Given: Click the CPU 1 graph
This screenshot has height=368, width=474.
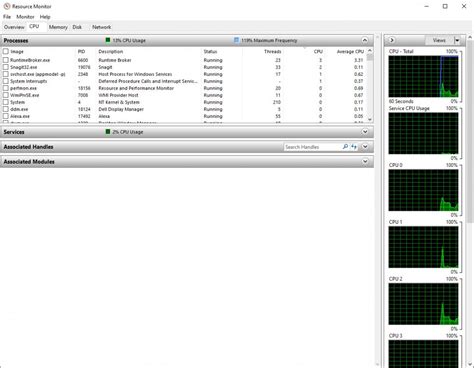Looking at the screenshot, I should pyautogui.click(x=423, y=247).
